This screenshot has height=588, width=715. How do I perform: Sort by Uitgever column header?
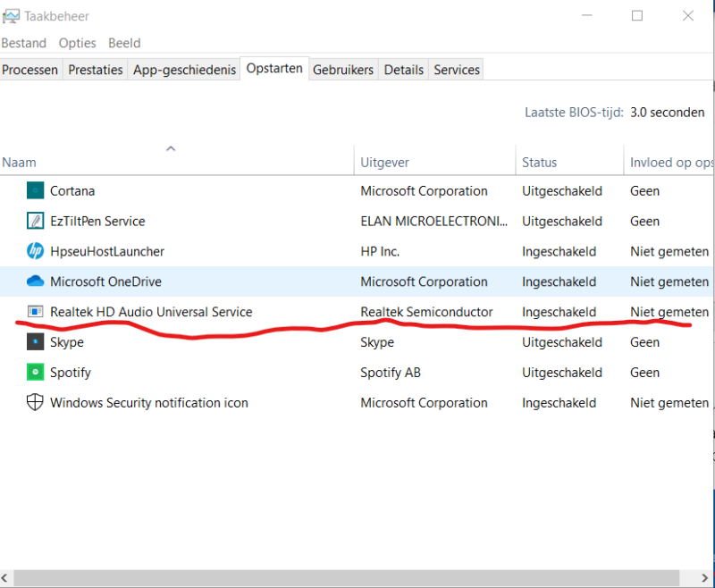[384, 163]
